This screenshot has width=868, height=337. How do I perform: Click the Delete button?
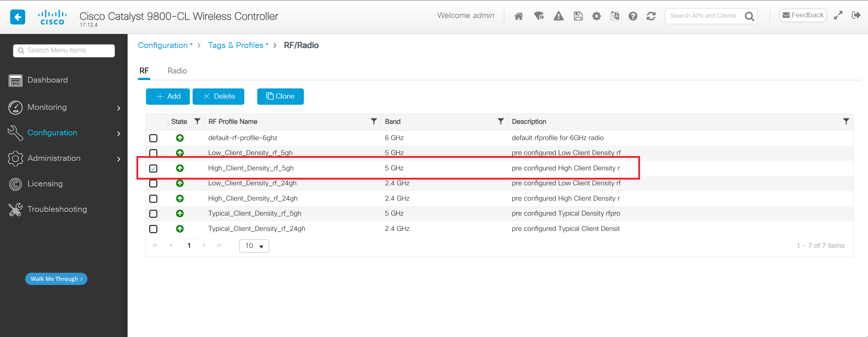pos(218,97)
